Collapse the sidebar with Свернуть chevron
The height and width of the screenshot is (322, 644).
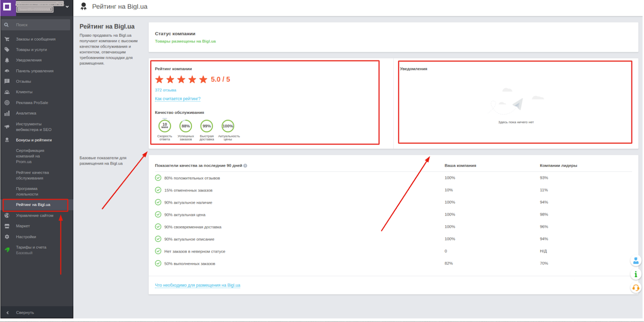pos(7,312)
